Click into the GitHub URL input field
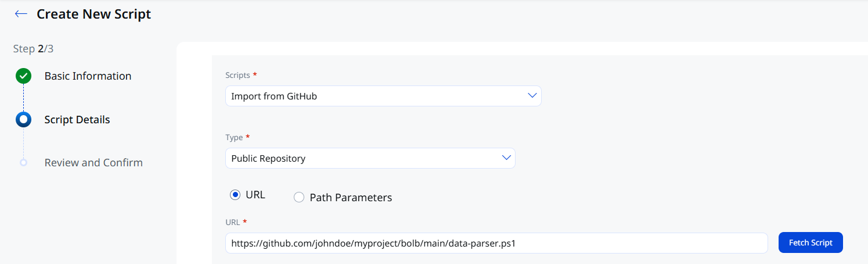 pyautogui.click(x=496, y=243)
